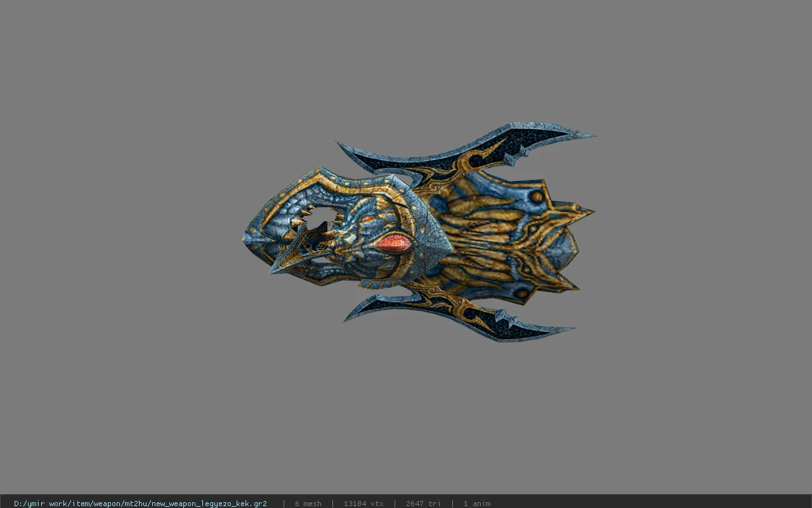Select the blue-gold weapon model in viewport

pos(419,232)
